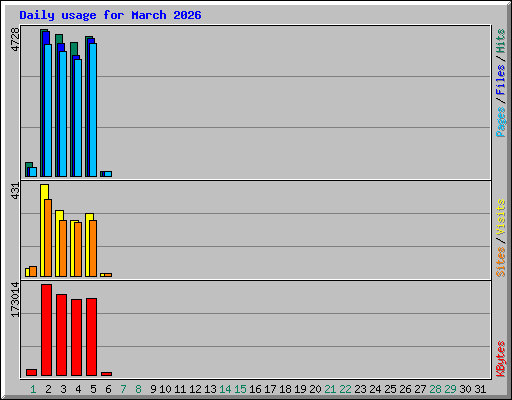Select day 11 on the x-axis
Viewport: 512px width, 400px height.
click(180, 389)
